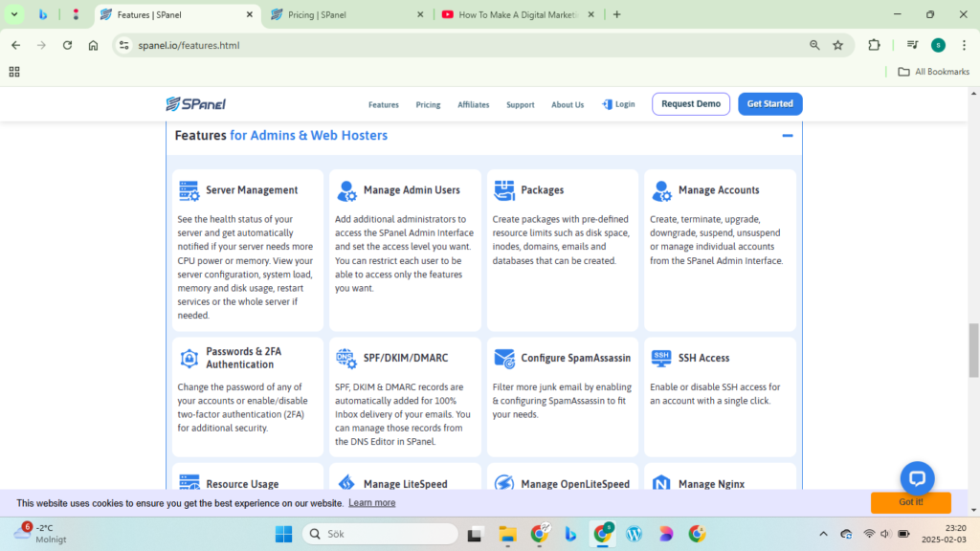Click the page vertical scrollbar thumb
The height and width of the screenshot is (551, 980).
click(x=973, y=350)
